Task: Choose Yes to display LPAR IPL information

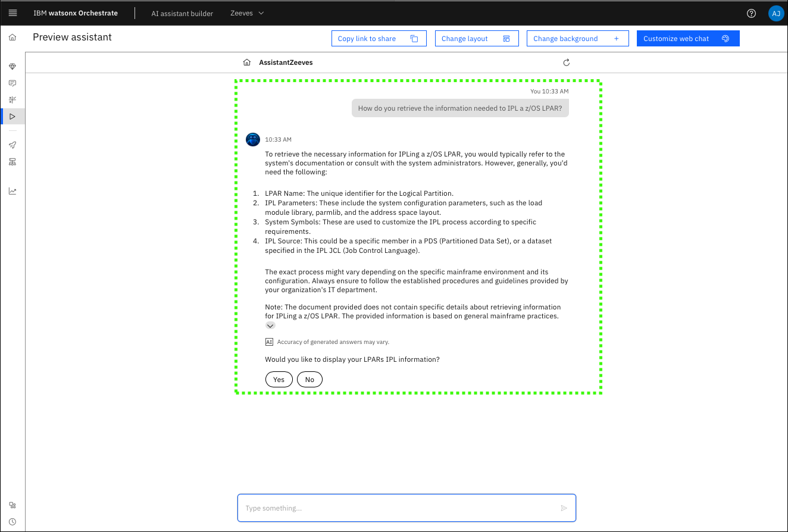Action: click(x=279, y=380)
